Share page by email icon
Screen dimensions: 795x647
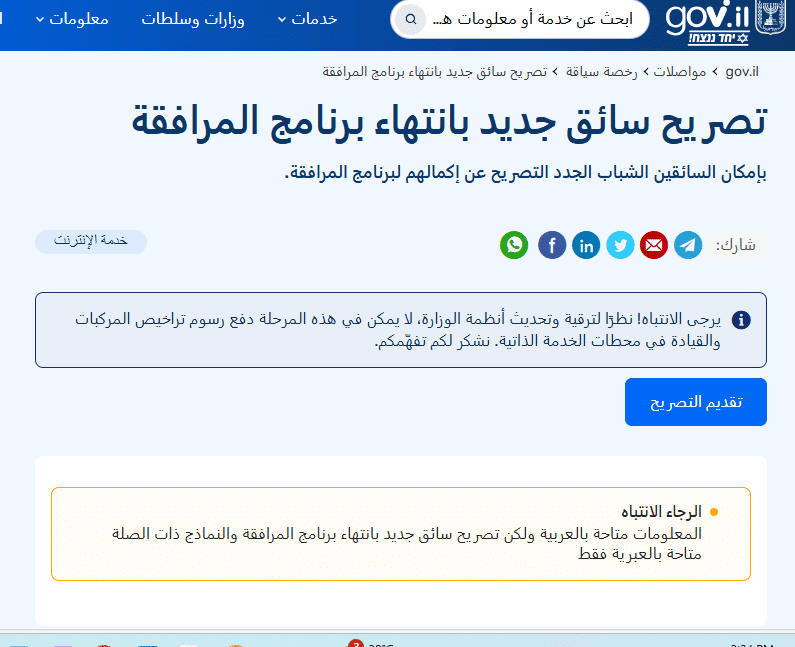coord(654,245)
